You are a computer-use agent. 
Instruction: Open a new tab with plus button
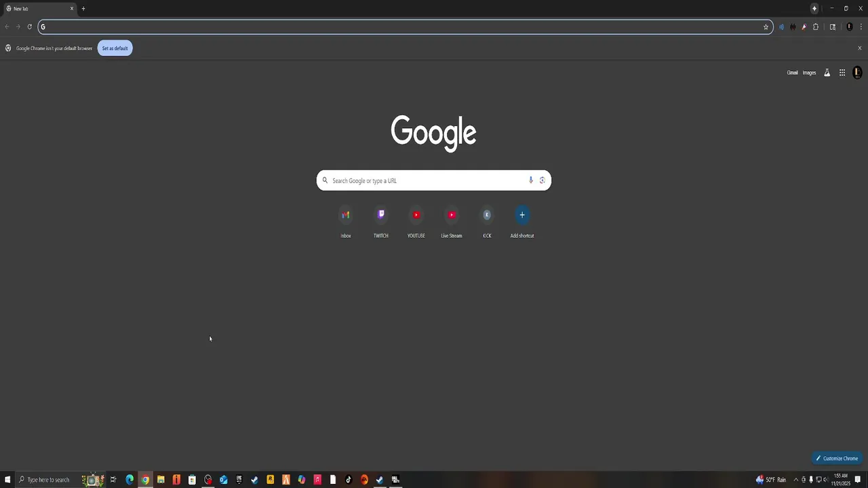coord(83,9)
